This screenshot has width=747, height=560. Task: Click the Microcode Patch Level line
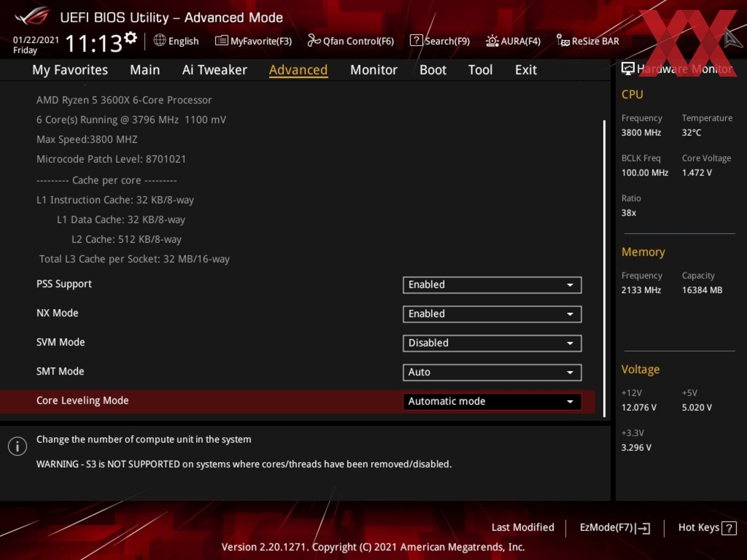112,159
